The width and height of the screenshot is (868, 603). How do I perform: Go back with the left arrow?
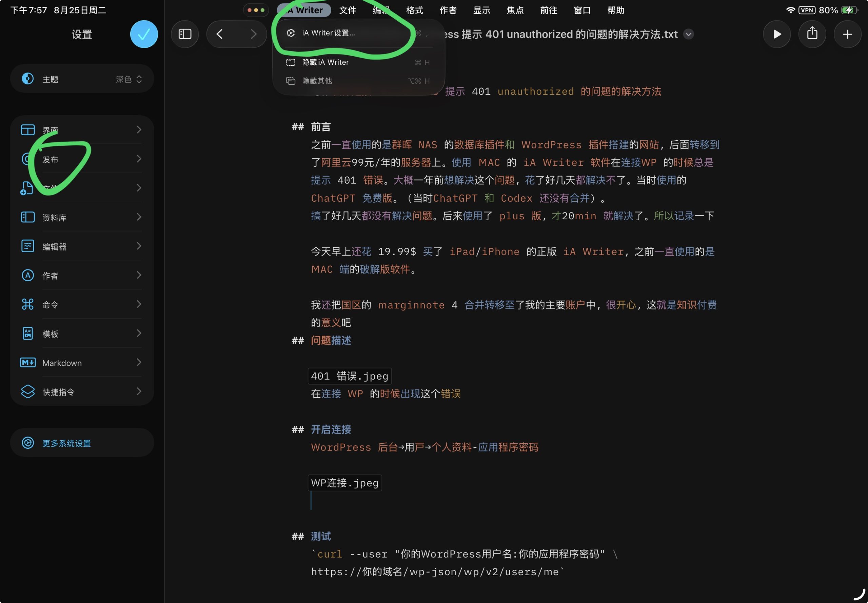coord(220,34)
